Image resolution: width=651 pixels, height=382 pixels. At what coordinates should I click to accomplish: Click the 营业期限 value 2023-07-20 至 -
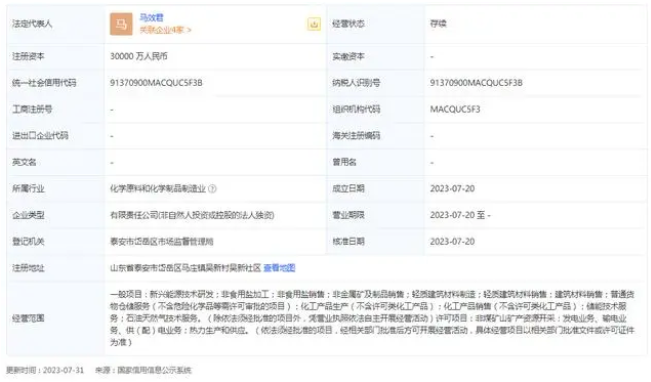[460, 215]
